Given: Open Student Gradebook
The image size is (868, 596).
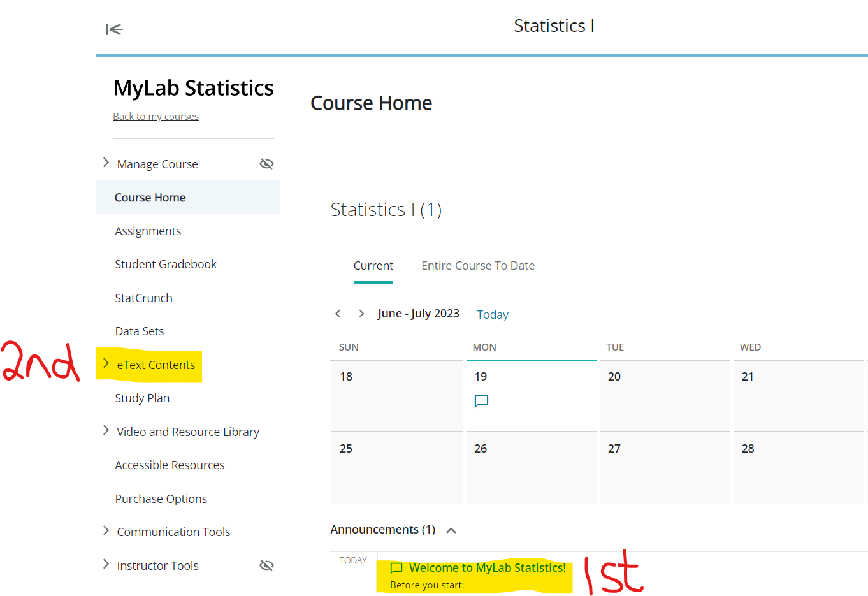Looking at the screenshot, I should (166, 265).
